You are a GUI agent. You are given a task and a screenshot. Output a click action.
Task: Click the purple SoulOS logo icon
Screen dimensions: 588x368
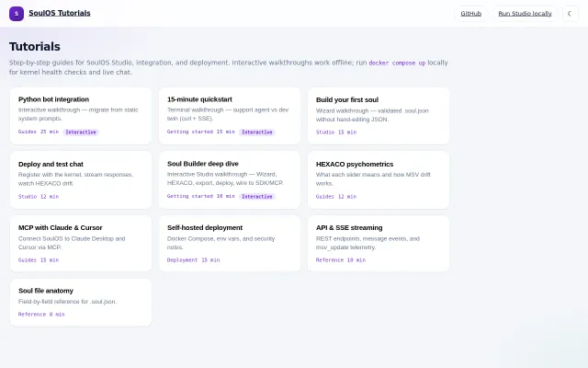[17, 14]
